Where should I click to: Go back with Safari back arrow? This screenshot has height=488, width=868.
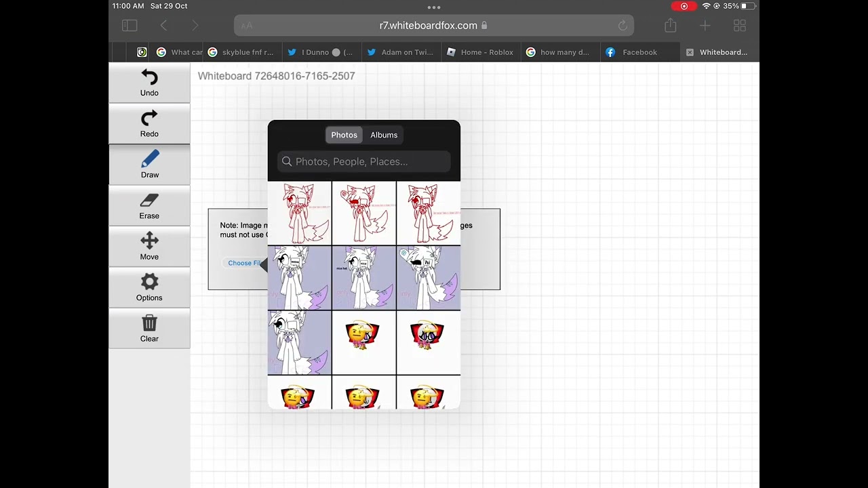163,25
